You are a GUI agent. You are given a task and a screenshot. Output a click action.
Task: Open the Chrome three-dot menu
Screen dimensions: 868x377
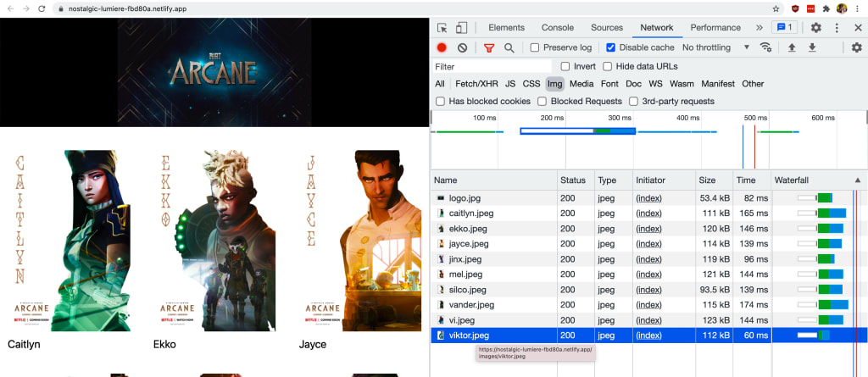tap(857, 8)
